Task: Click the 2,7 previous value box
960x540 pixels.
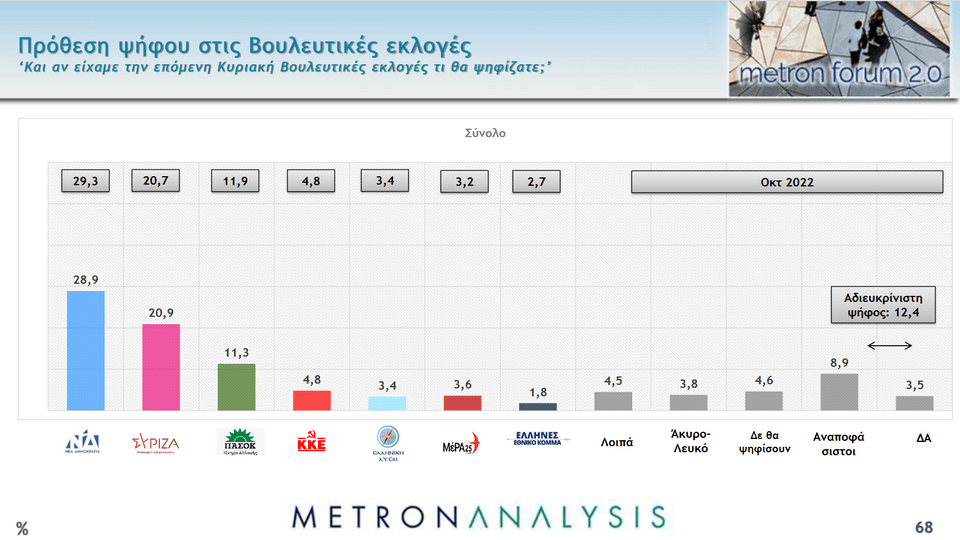Action: coord(536,182)
